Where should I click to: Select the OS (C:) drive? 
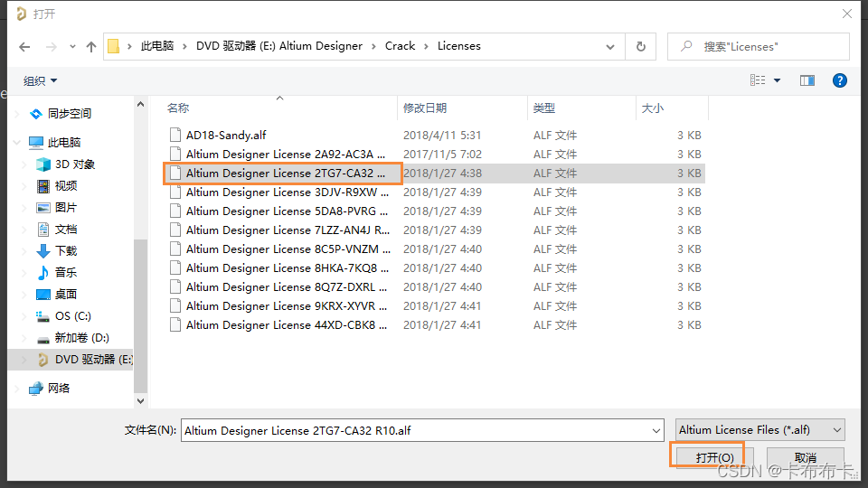click(72, 316)
